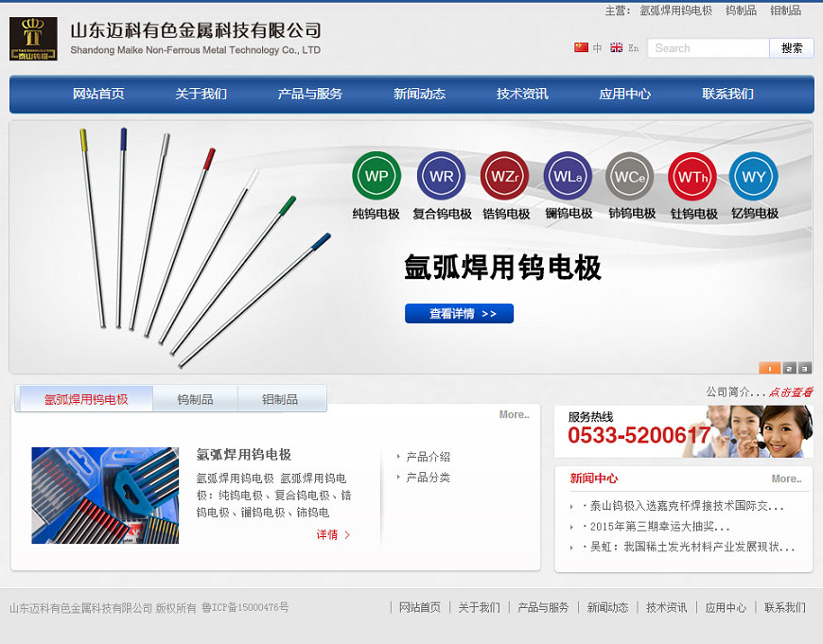Select the 氩弧焊用钨电极 product tab
Screen dimensions: 823x644
click(86, 399)
